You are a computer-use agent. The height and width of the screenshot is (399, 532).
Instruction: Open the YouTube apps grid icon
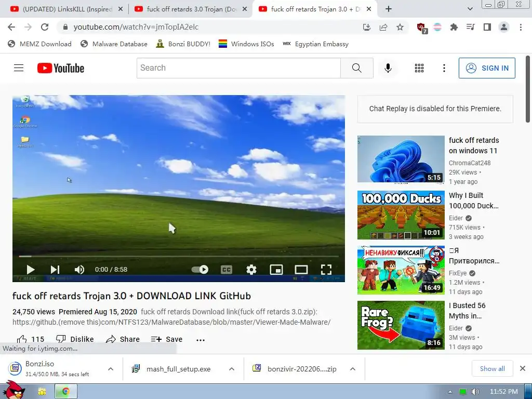click(x=419, y=68)
